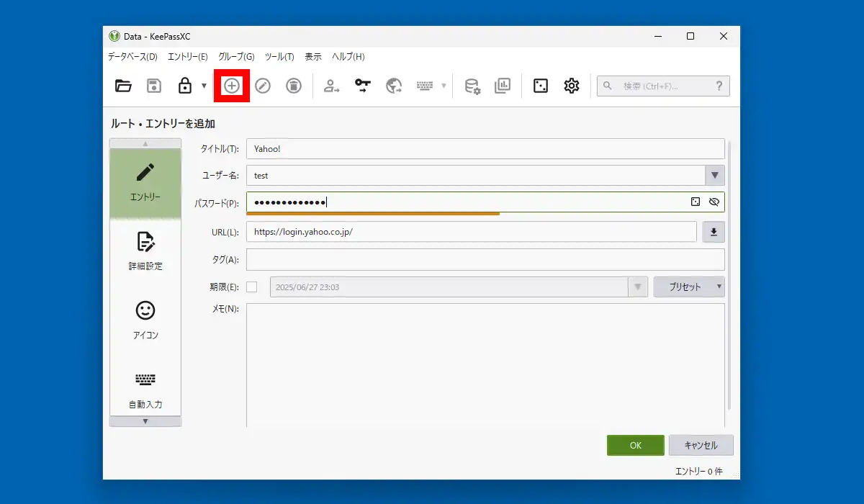Enable the 期限 expiration checkbox
The height and width of the screenshot is (504, 864).
(x=252, y=287)
